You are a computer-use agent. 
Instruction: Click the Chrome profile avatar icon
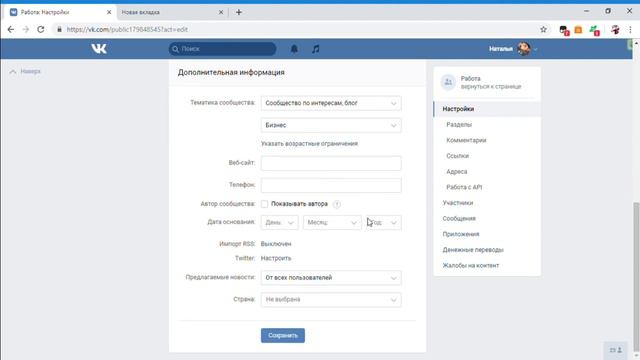(615, 29)
